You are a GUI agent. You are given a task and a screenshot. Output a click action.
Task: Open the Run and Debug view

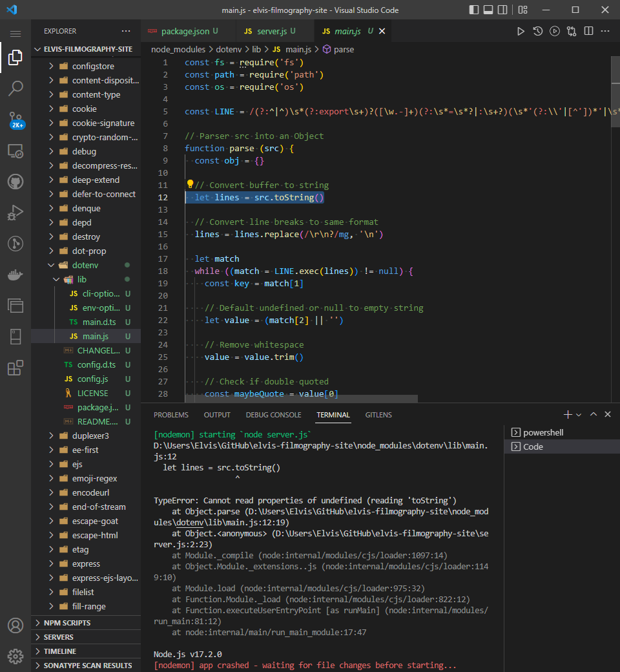click(15, 213)
